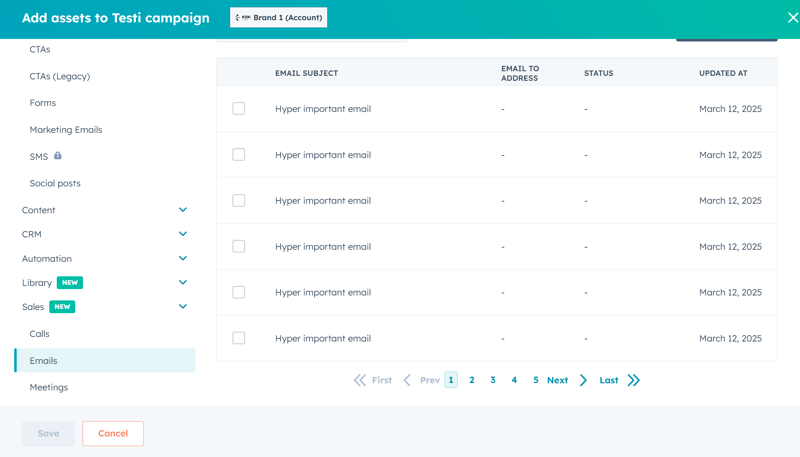
Task: Tick checkbox of fourth Hyper important email
Action: pyautogui.click(x=239, y=246)
